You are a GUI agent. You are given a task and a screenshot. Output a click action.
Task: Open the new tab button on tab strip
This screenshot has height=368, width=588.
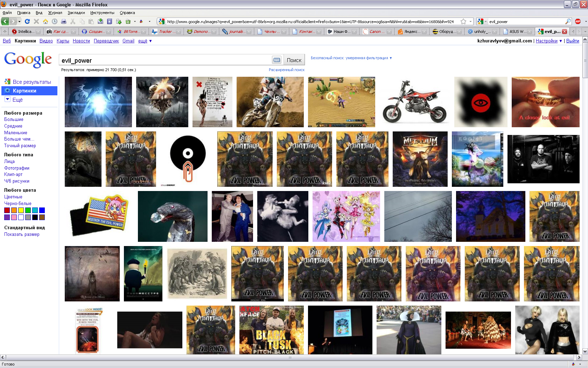point(5,32)
